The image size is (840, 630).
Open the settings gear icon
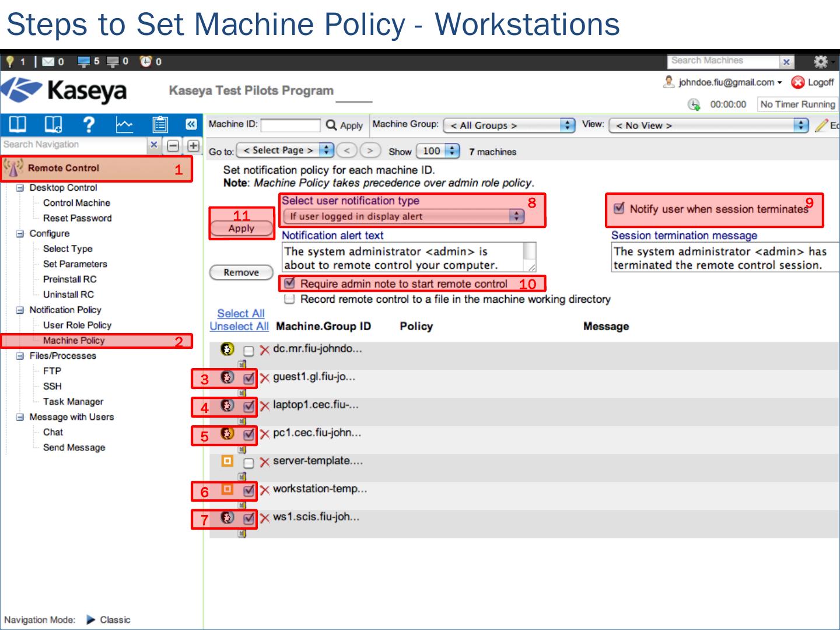821,61
